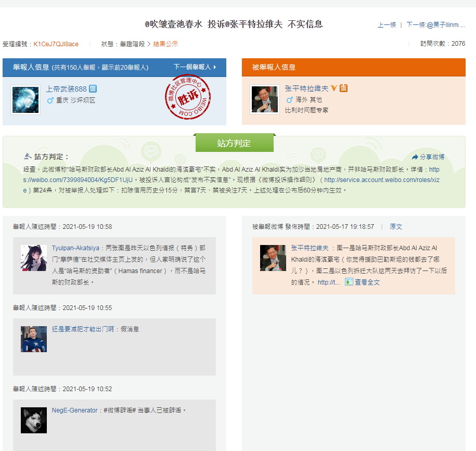The width and height of the screenshot is (476, 451).
Task: Click publish time 2021-05-17 19:18:57
Action: pyautogui.click(x=345, y=227)
